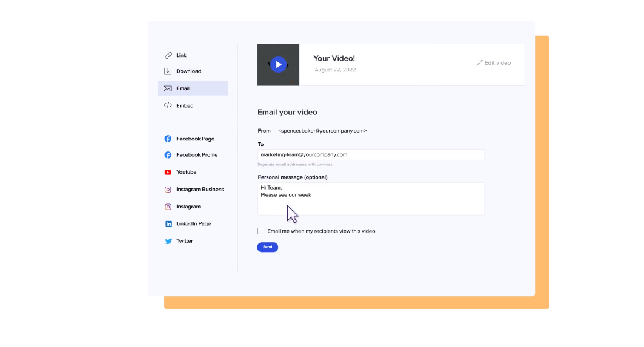Viewport: 644px width, 347px height.
Task: Click the Download arrow icon
Action: click(168, 71)
